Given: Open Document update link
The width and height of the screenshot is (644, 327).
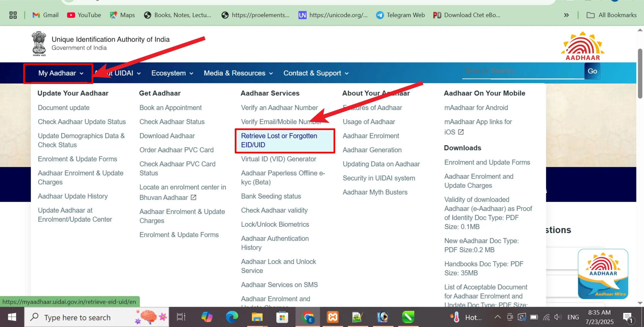Looking at the screenshot, I should pyautogui.click(x=64, y=108).
